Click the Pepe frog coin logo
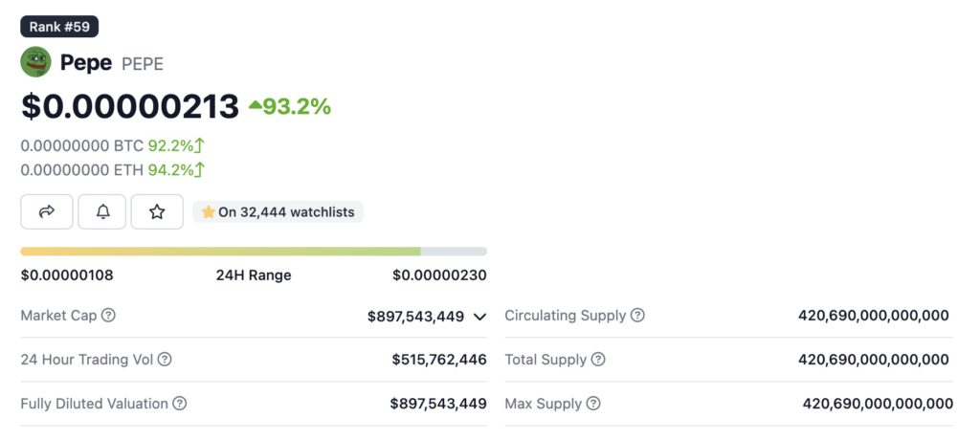 point(35,62)
